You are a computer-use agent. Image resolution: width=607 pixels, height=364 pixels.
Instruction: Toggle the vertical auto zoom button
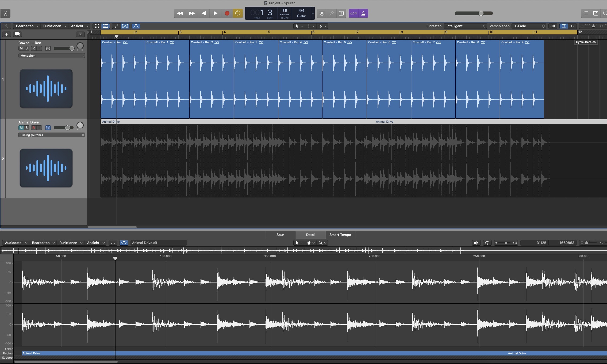pos(564,26)
